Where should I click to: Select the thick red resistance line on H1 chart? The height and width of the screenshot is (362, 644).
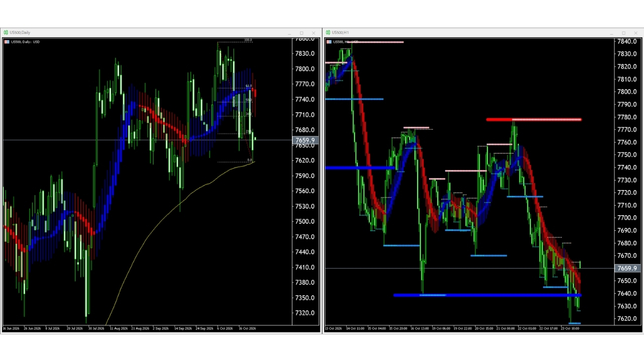[x=533, y=120]
